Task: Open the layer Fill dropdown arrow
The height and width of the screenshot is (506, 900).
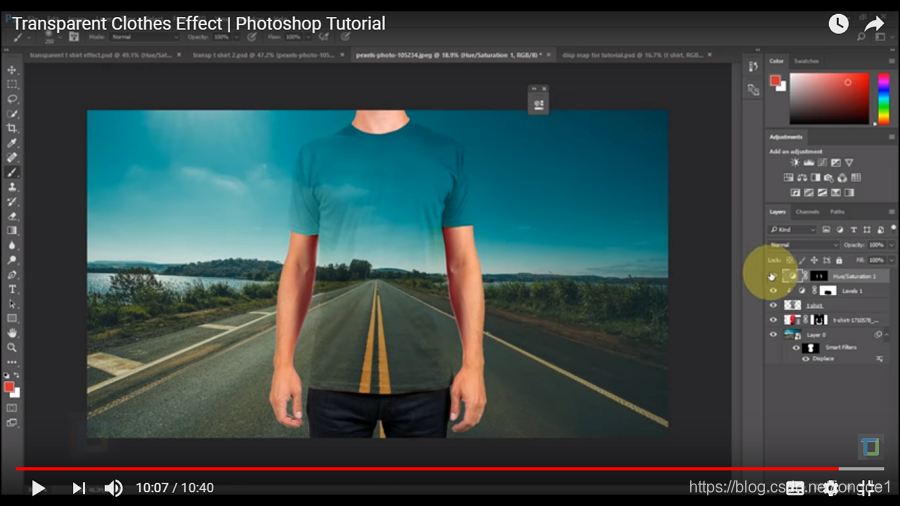Action: pos(891,260)
